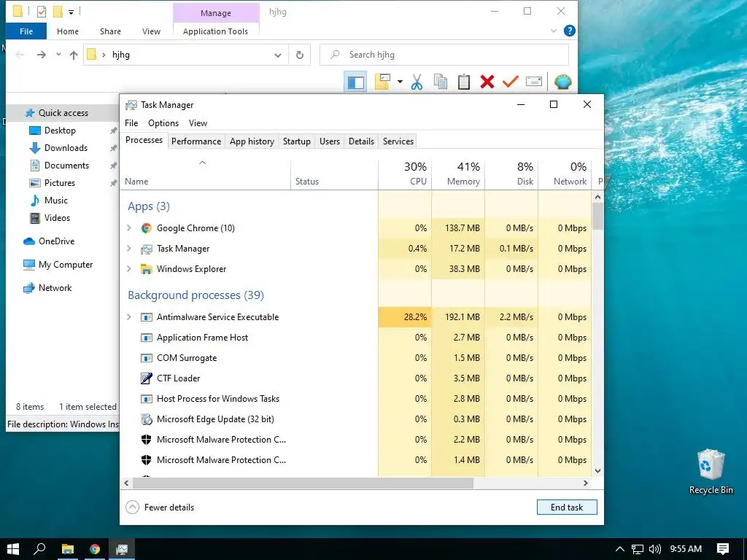Viewport: 747px width, 560px height.
Task: Click the Search hjhg input field
Action: point(444,55)
